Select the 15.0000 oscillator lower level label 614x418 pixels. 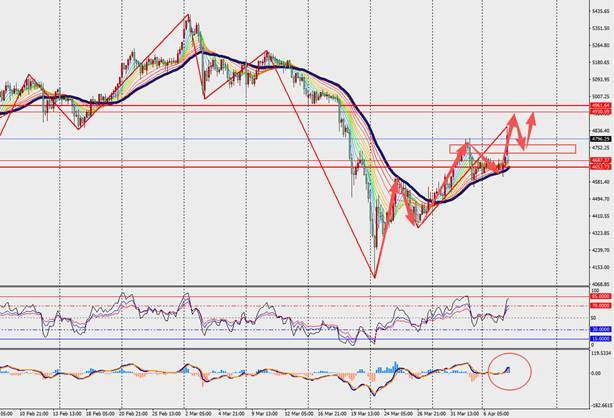point(599,338)
